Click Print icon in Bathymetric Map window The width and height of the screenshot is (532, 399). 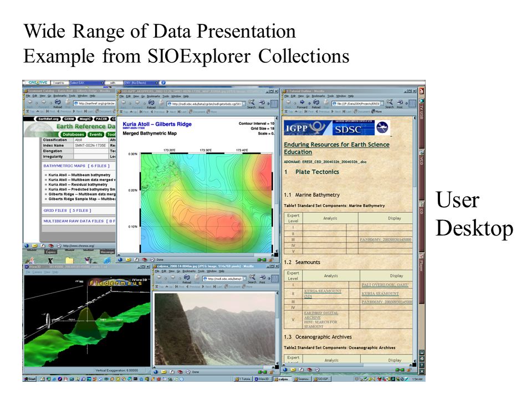pyautogui.click(x=262, y=103)
